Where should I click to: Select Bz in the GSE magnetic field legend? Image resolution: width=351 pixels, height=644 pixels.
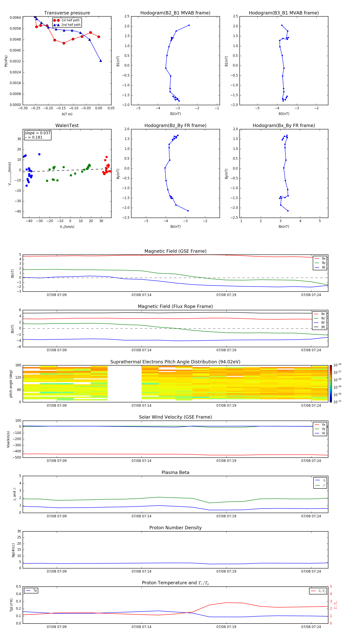click(x=320, y=267)
